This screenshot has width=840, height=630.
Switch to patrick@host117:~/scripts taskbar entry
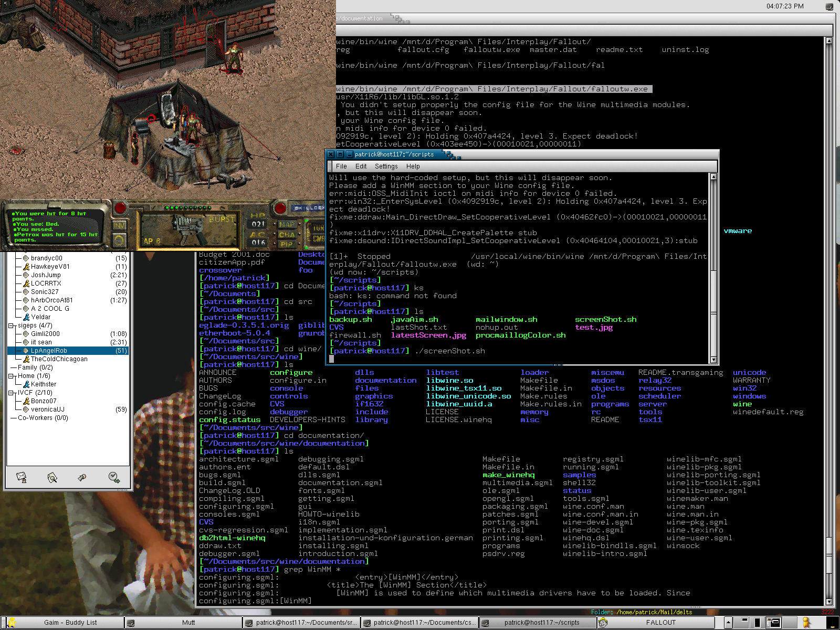[x=537, y=623]
